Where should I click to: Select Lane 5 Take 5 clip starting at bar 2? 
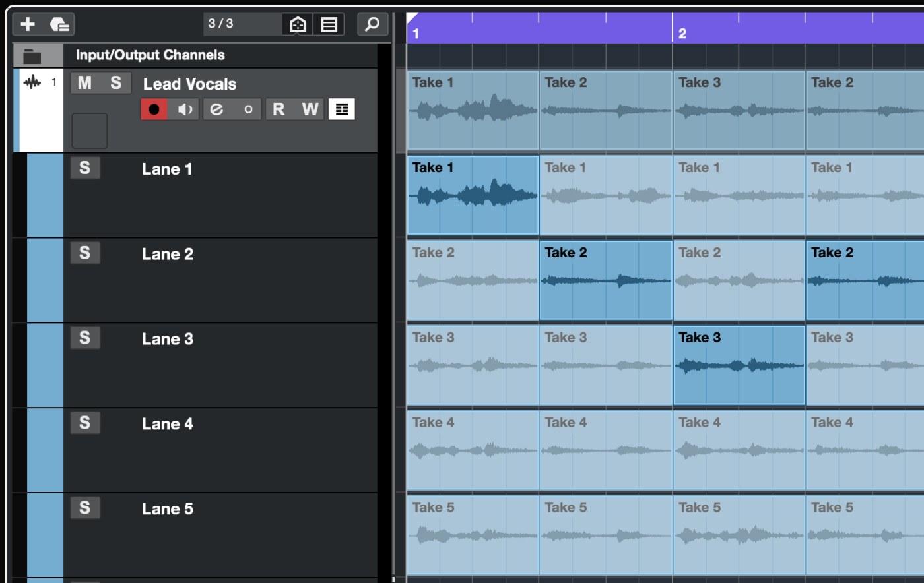739,536
